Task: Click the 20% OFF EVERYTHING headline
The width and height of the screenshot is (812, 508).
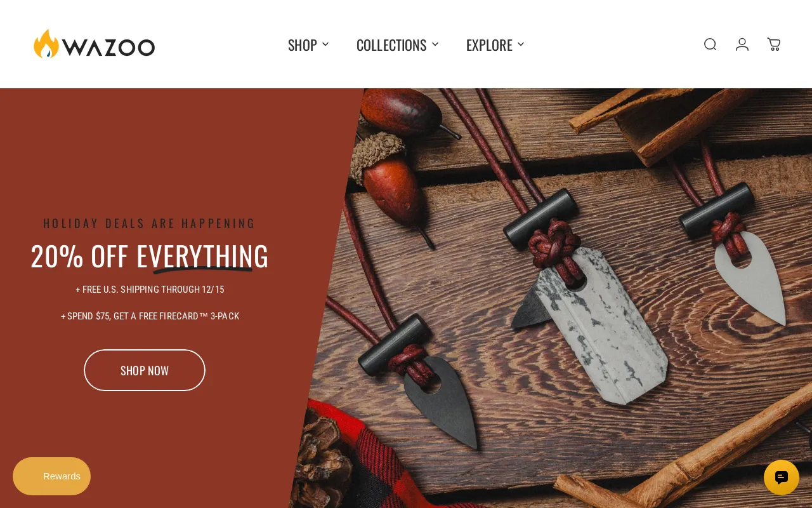Action: pos(150,256)
